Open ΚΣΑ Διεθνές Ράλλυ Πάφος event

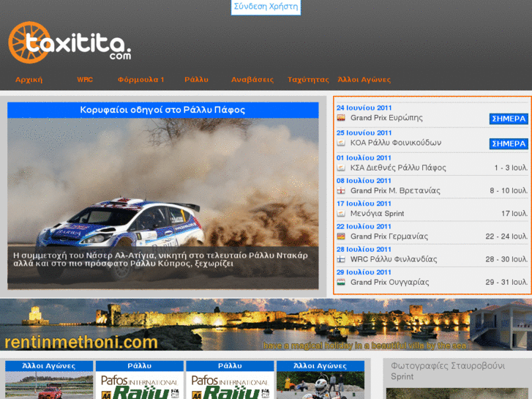coord(398,168)
